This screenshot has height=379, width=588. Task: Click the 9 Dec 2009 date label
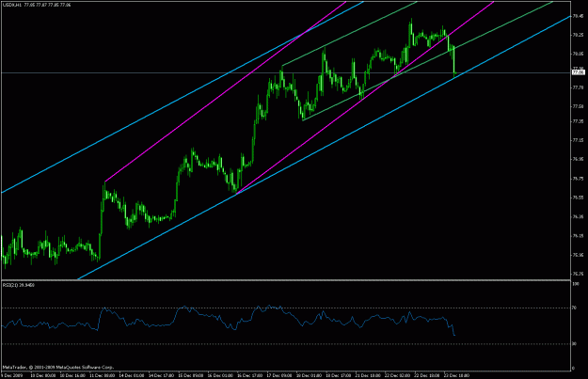(x=11, y=375)
